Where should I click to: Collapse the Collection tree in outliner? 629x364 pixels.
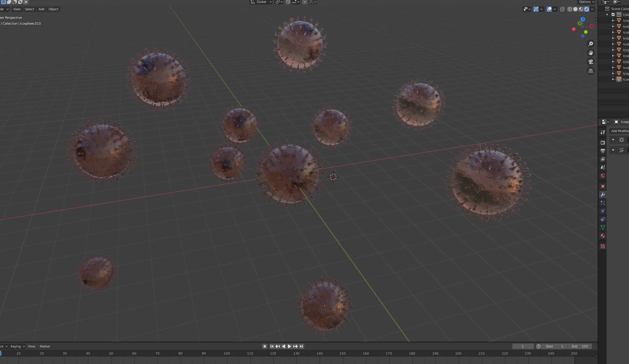tap(607, 14)
